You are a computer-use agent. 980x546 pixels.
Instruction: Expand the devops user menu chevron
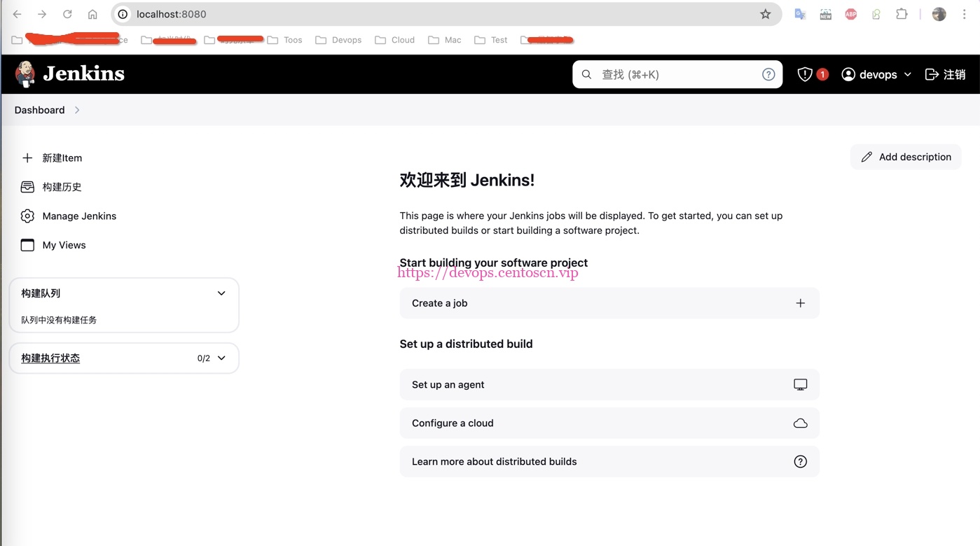909,74
